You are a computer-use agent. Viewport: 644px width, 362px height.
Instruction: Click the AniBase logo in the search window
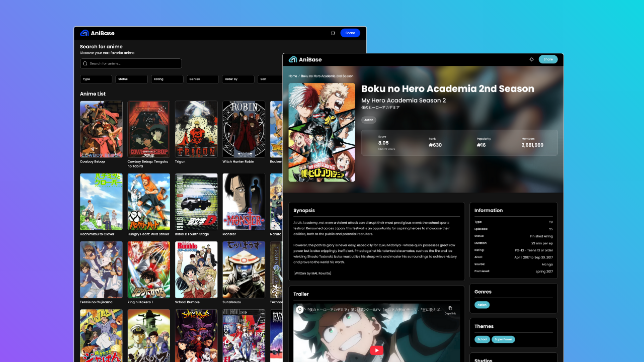click(97, 33)
